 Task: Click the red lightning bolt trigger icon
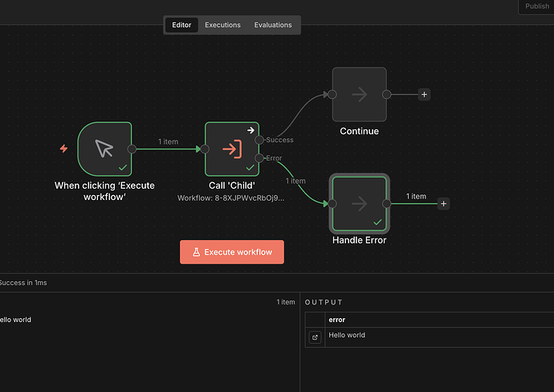tap(63, 149)
